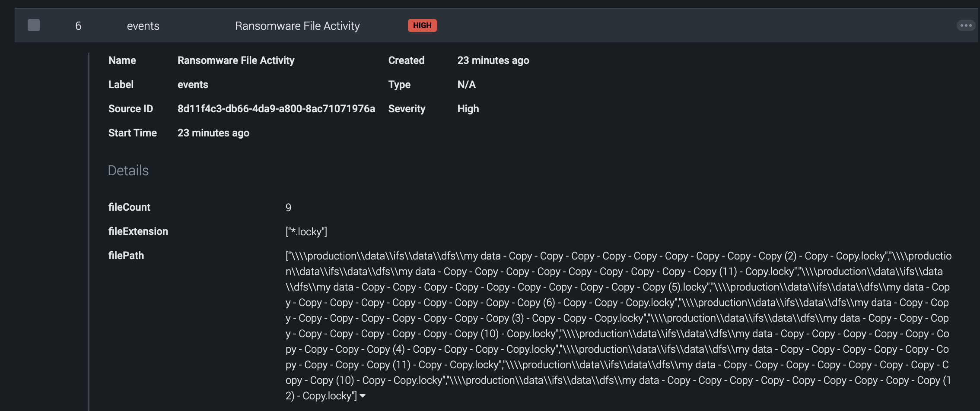Click the fileExtension field label
This screenshot has width=980, height=411.
pos(138,231)
